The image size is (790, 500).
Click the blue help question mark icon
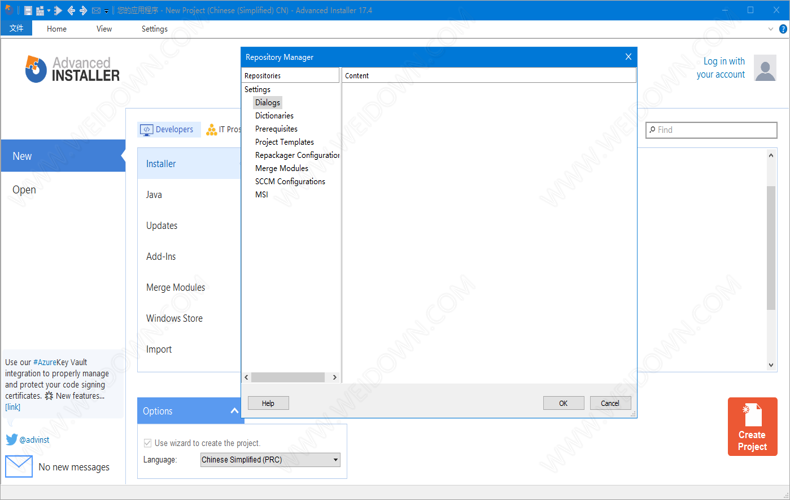(x=783, y=29)
